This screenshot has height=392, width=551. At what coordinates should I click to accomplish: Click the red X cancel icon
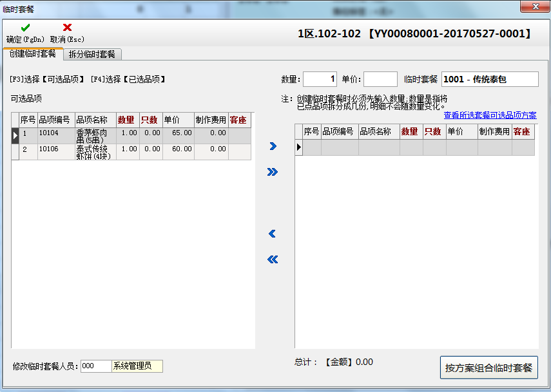(67, 28)
